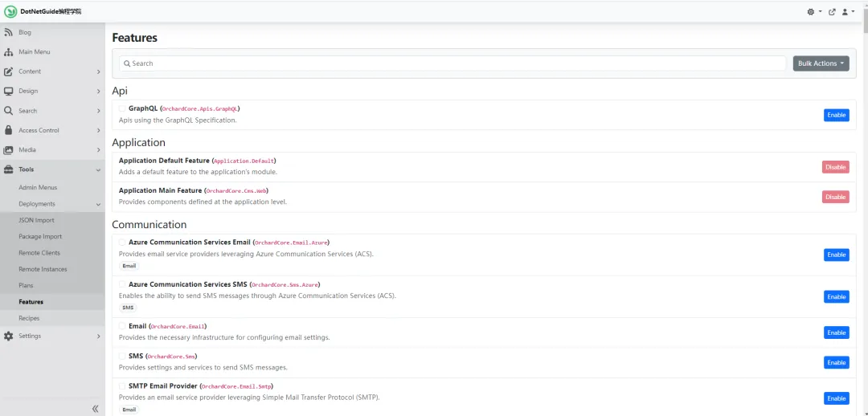Check the GraphQL feature checkbox
The height and width of the screenshot is (416, 868).
122,108
